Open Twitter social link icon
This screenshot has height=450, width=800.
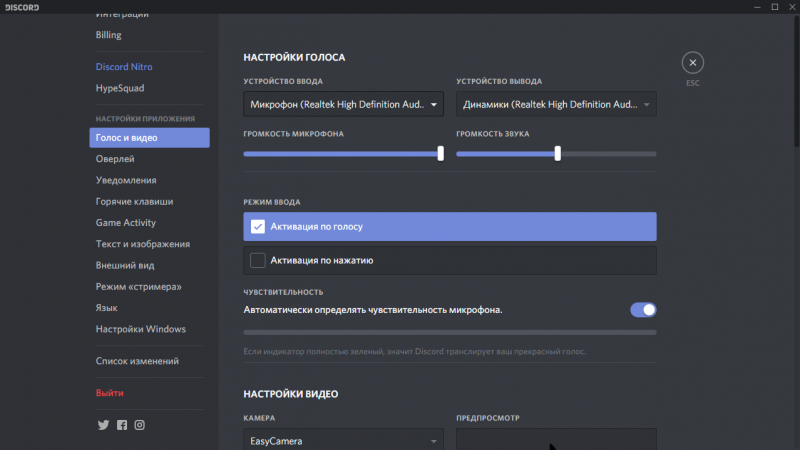point(104,425)
